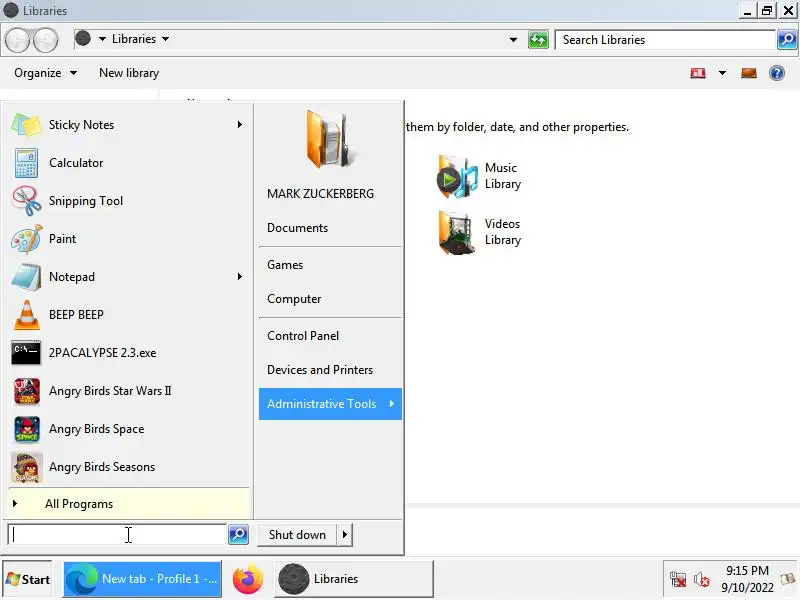Click the Start menu search magnifier
The image size is (800, 600).
click(238, 535)
